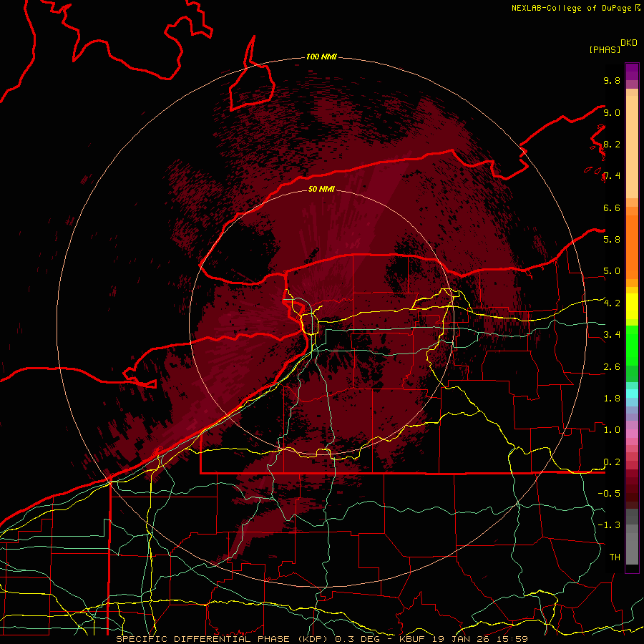Click the 5.0 value on color scale

pyautogui.click(x=612, y=271)
